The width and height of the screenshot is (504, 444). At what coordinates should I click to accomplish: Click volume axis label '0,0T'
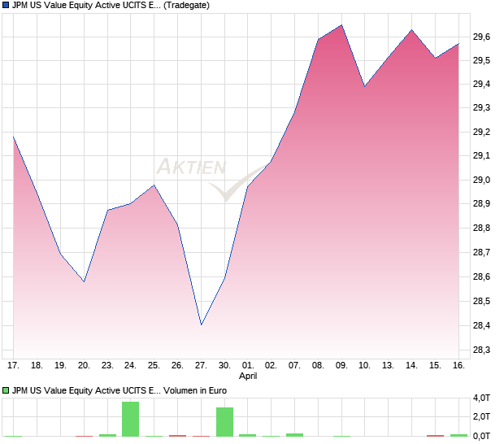click(x=481, y=437)
